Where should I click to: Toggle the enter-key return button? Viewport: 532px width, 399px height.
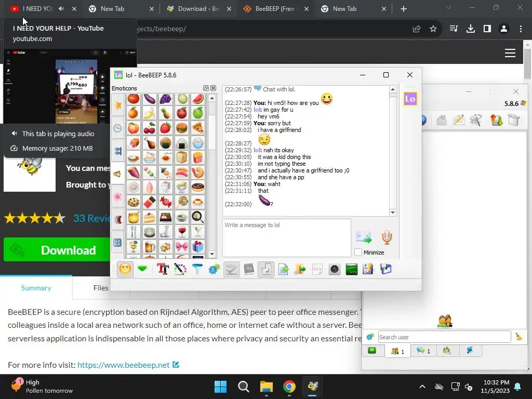[265, 270]
